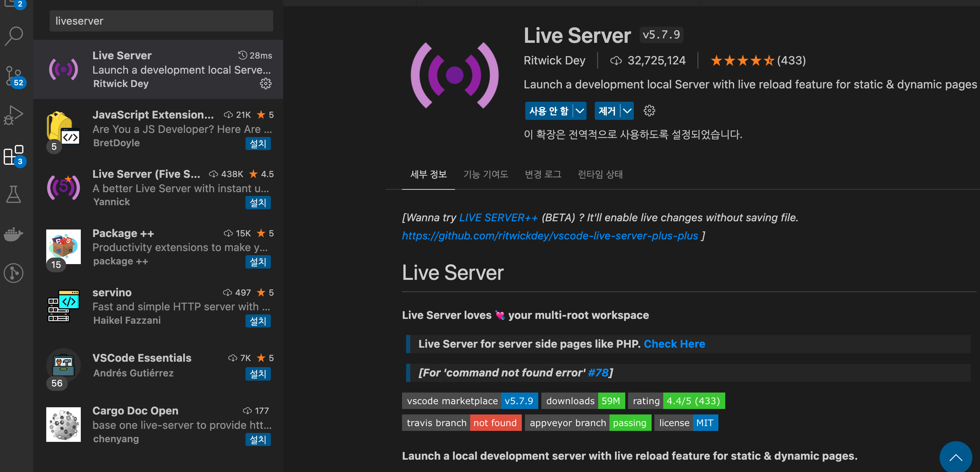This screenshot has width=980, height=472.
Task: Install Cargo Doc Open via 설치 button
Action: coord(258,439)
